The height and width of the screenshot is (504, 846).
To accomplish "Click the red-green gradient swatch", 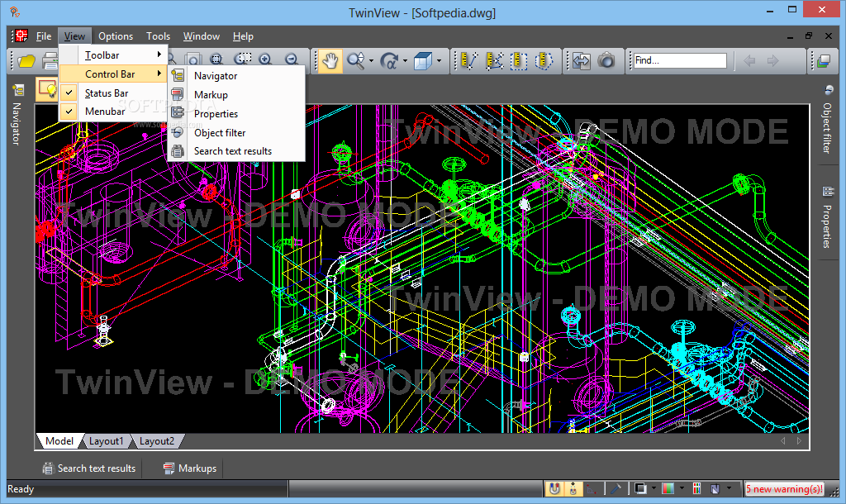I will 668,489.
